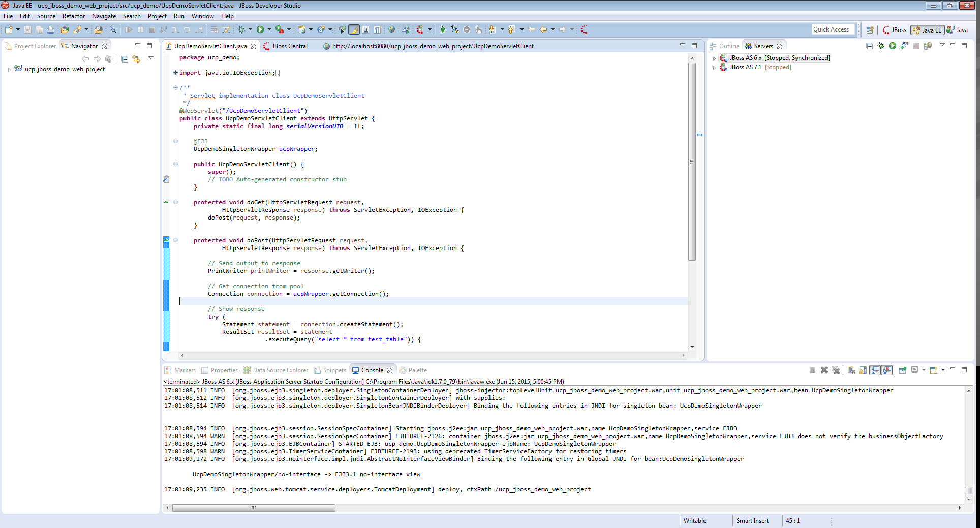Switch to the Java perspective
The width and height of the screenshot is (980, 528).
coord(957,30)
